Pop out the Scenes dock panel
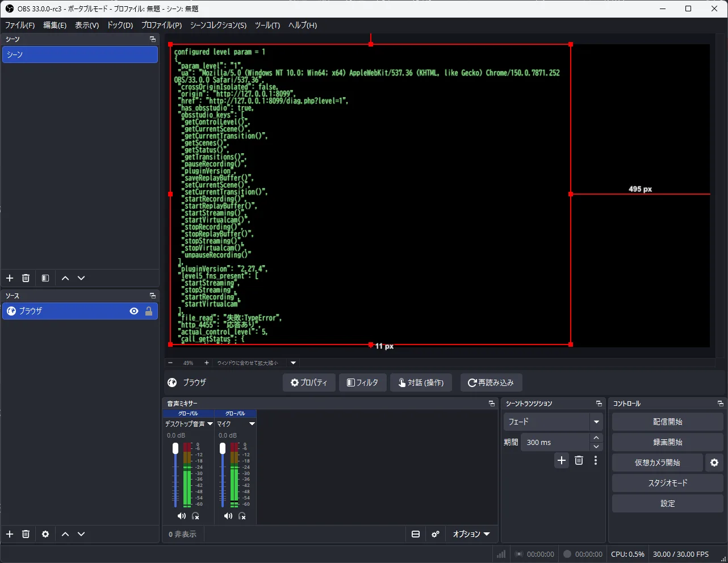The height and width of the screenshot is (563, 728). click(153, 39)
